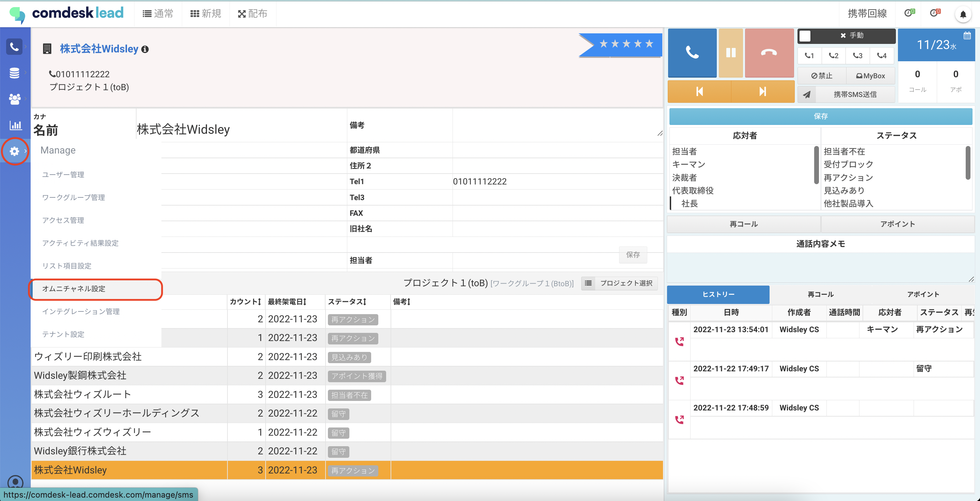
Task: Select 再コール tab in history panel
Action: click(820, 295)
